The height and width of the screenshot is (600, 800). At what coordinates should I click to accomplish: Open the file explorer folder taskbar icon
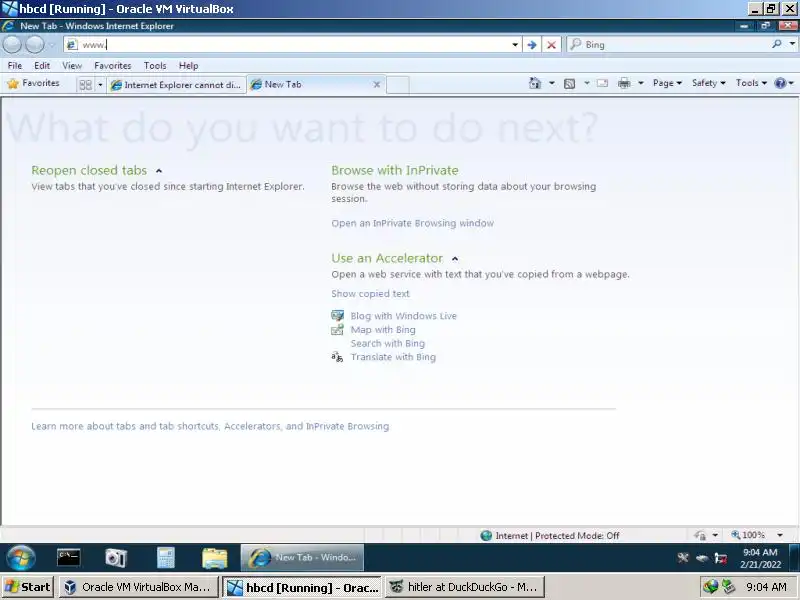(x=214, y=558)
